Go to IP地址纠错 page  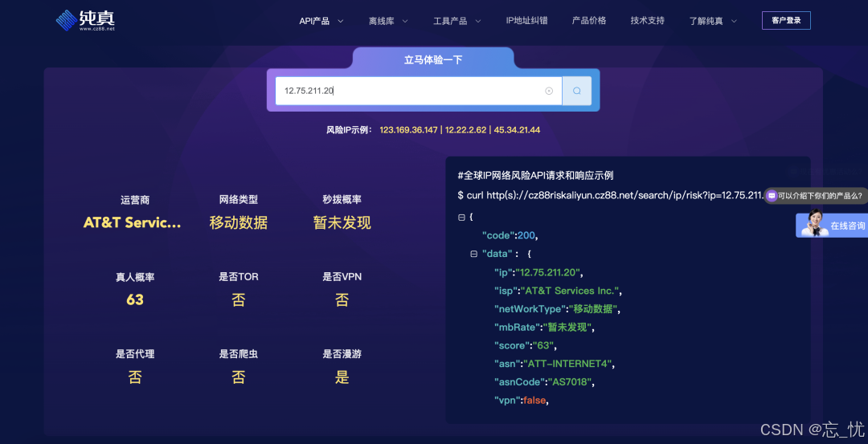pos(526,20)
